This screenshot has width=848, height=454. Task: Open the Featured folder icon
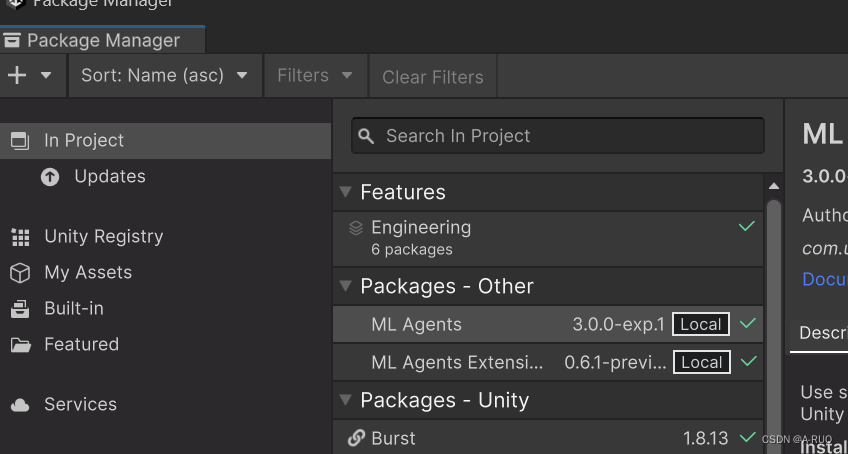pos(21,345)
